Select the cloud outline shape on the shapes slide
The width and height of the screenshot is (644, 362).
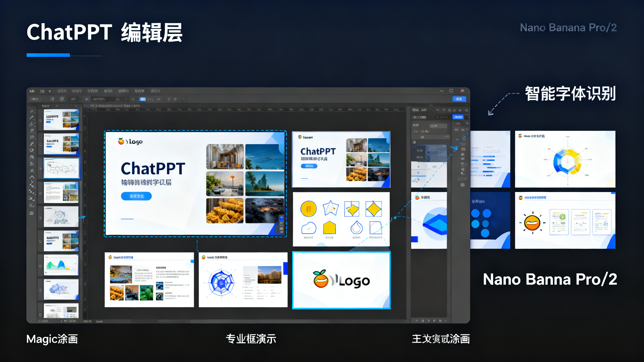(x=309, y=228)
